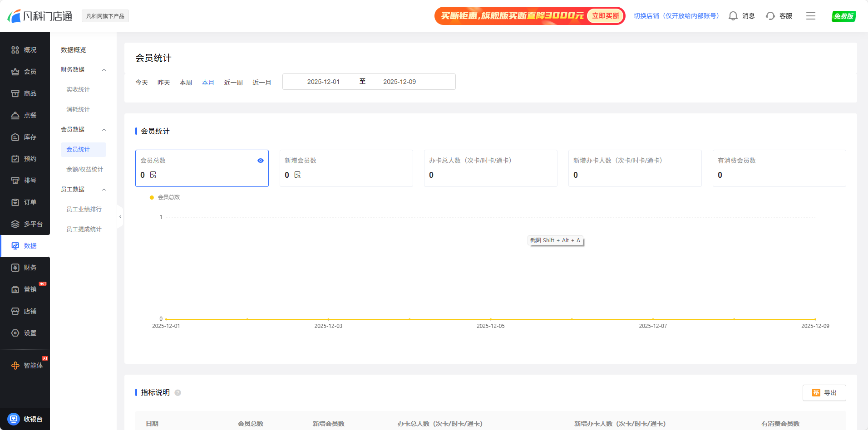The height and width of the screenshot is (430, 868).
Task: Select the 今天 date filter
Action: (142, 82)
